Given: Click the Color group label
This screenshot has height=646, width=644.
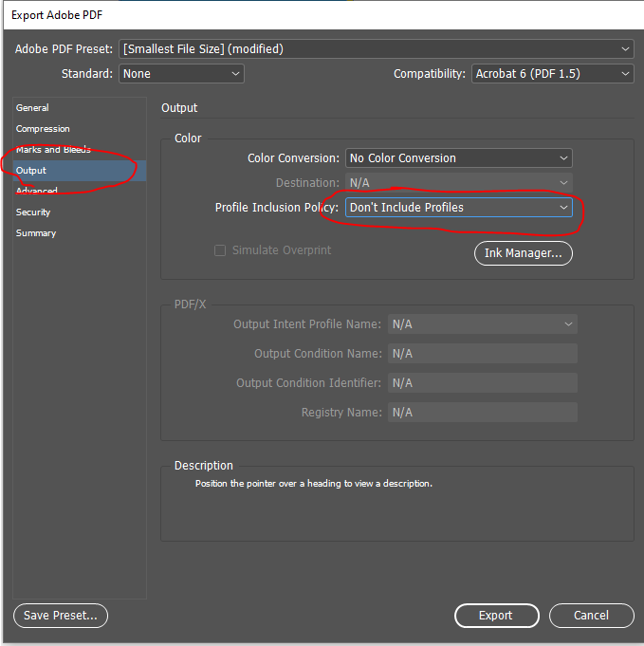Looking at the screenshot, I should [188, 138].
